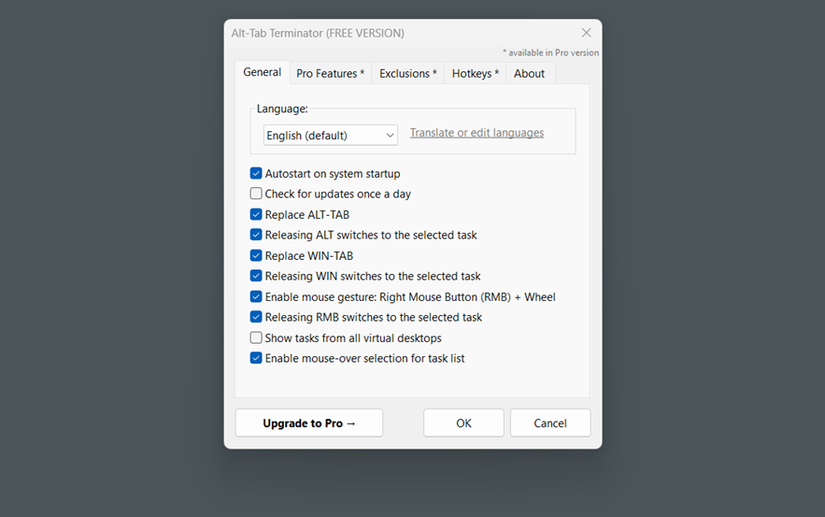Enable Show tasks from all virtual desktops
Viewport: 825px width, 517px height.
pyautogui.click(x=256, y=338)
